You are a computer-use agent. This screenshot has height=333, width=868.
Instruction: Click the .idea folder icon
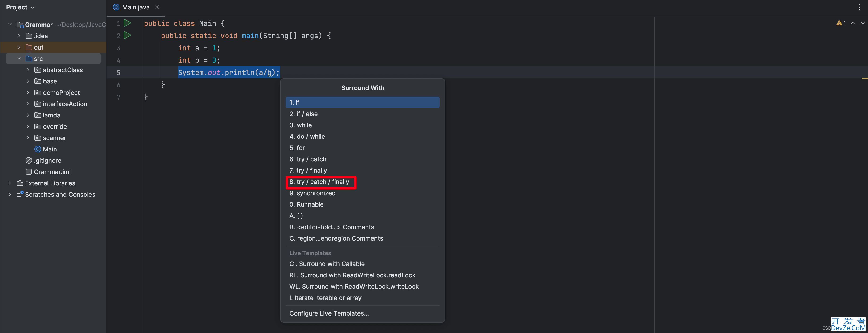pos(29,36)
